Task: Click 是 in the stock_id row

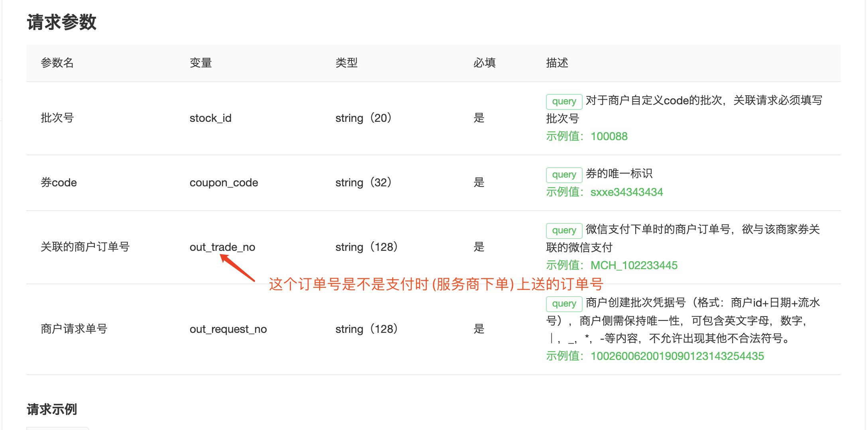Action: (479, 118)
